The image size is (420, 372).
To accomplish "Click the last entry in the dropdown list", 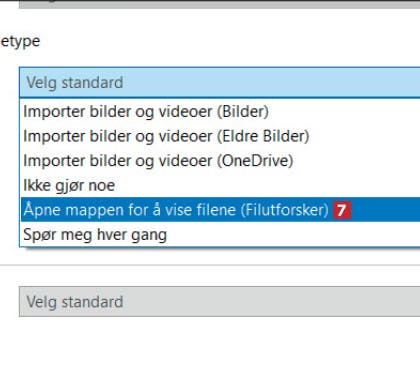I will pyautogui.click(x=220, y=234).
